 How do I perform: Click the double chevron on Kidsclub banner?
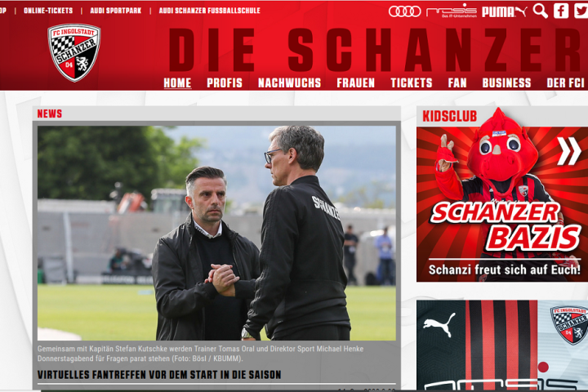point(568,151)
